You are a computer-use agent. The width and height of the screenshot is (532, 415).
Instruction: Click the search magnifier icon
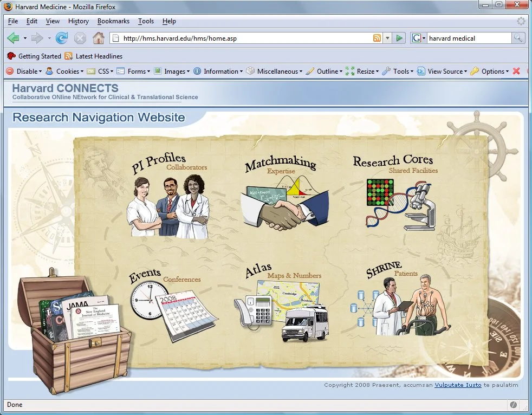[518, 38]
